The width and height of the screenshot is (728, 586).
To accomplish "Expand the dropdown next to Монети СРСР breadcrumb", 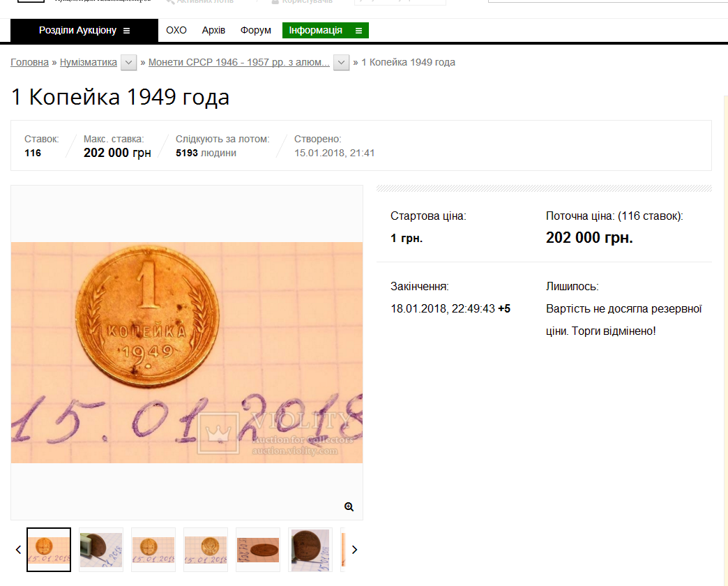I will (x=341, y=62).
